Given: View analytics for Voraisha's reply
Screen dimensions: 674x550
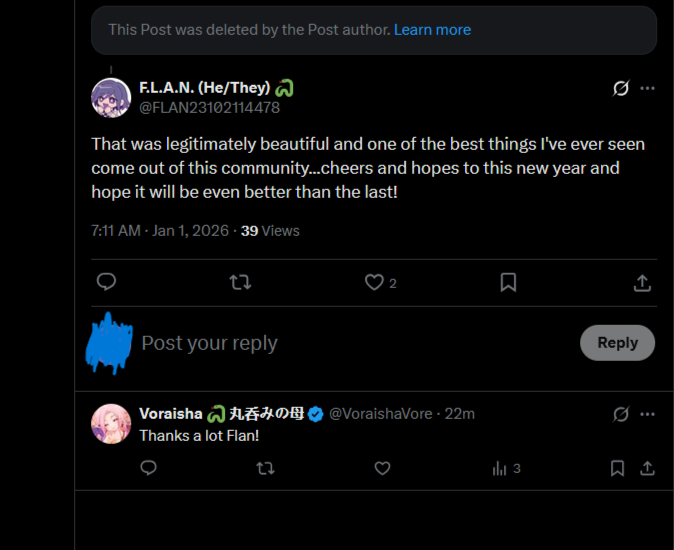Looking at the screenshot, I should (500, 468).
